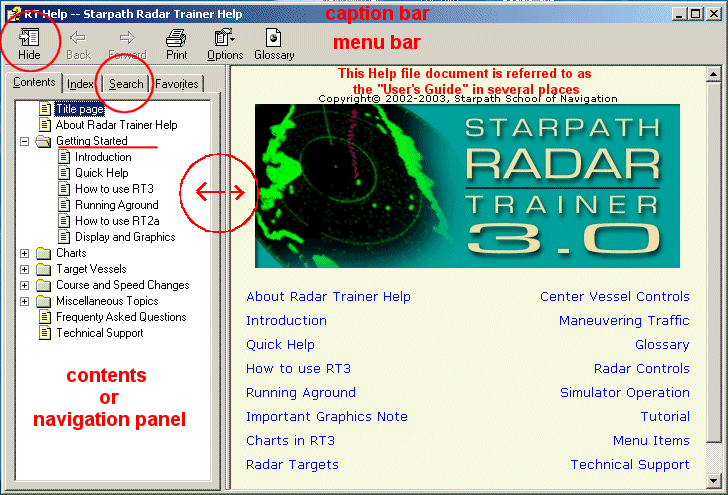Collapse the Getting Started folder
This screenshot has height=495, width=728.
click(x=25, y=141)
